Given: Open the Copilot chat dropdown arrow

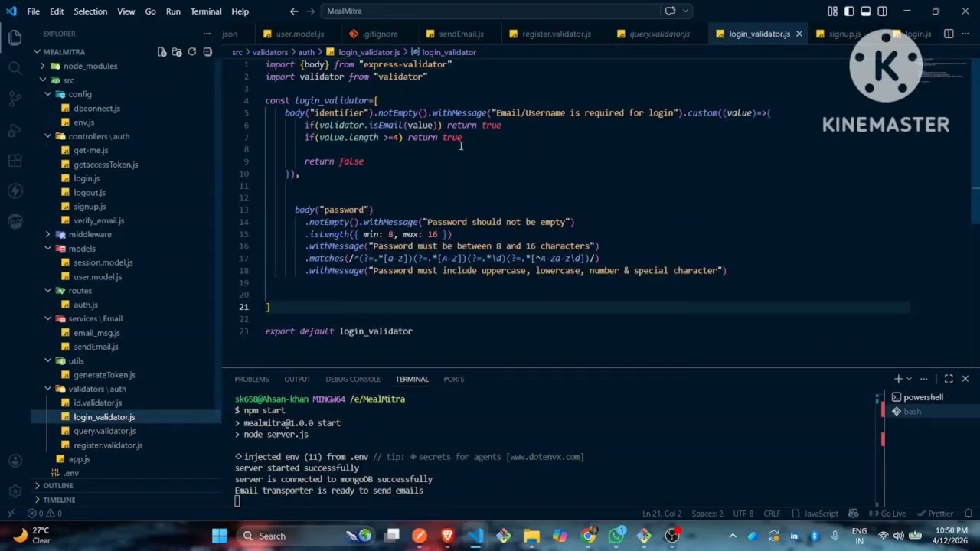Looking at the screenshot, I should [685, 11].
